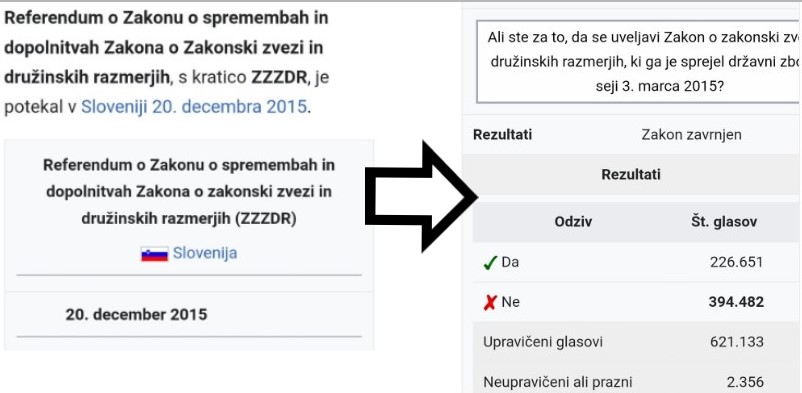Open the Sloveniji link in the intro
This screenshot has height=393, width=802.
tap(114, 106)
